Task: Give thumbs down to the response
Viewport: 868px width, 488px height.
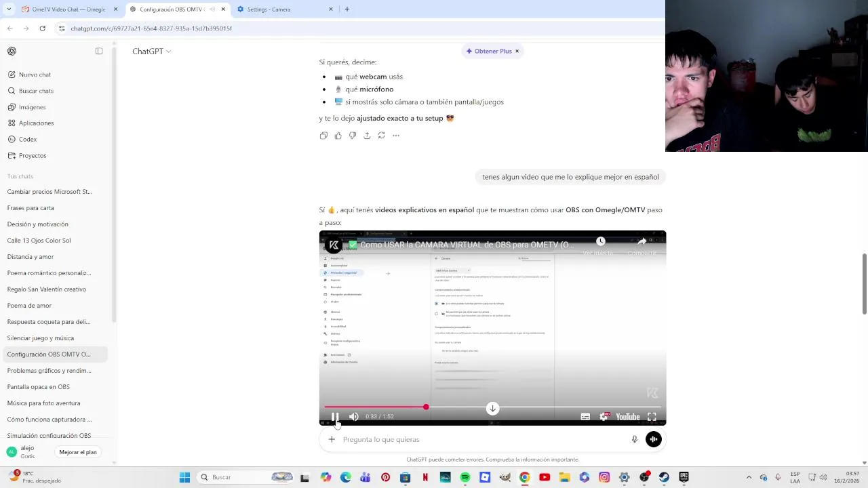Action: point(353,136)
